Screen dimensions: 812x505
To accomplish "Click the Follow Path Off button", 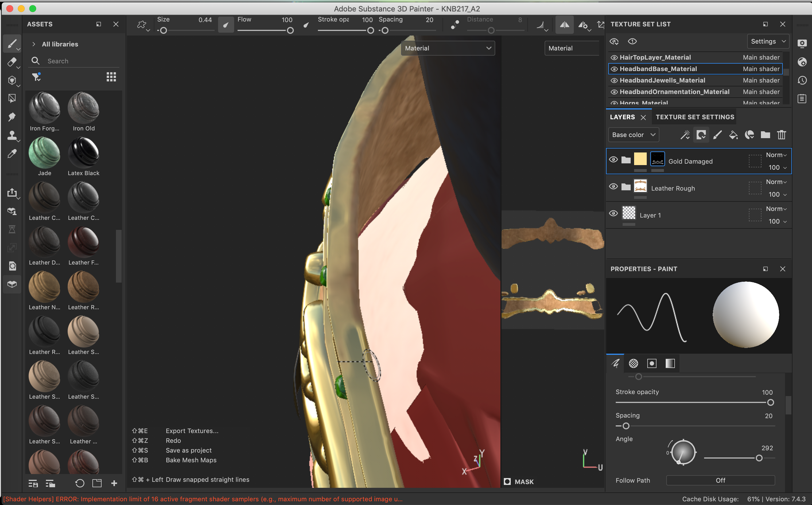I will tap(720, 480).
